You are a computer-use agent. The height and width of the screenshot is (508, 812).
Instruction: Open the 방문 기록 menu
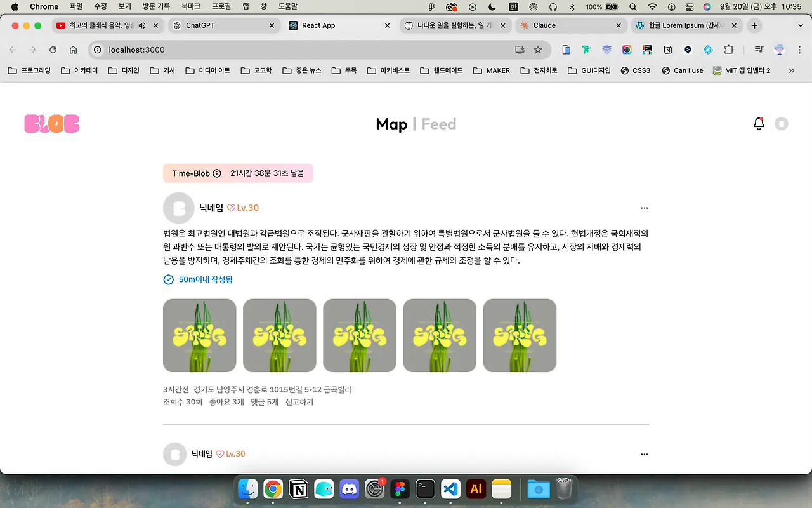(x=156, y=7)
